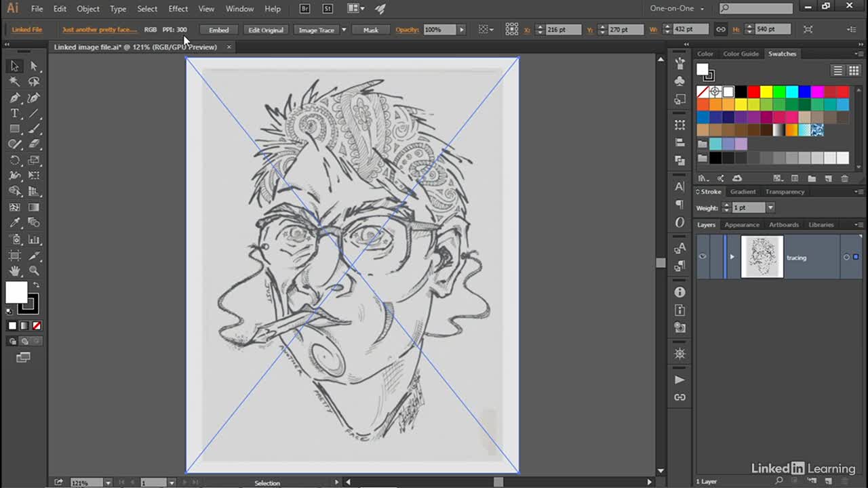Open the Image Trace presets dropdown
This screenshot has height=488, width=868.
344,30
